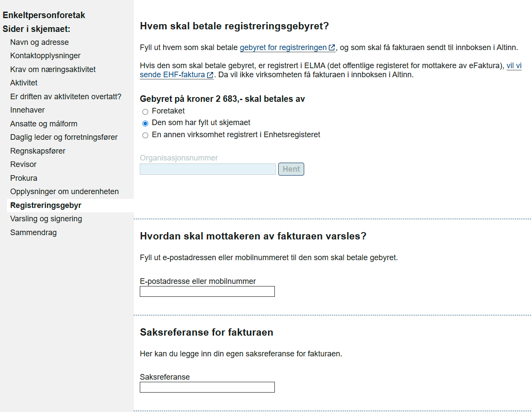Open Kontaktopplysninger in the sidebar
The image size is (532, 412).
coord(45,56)
